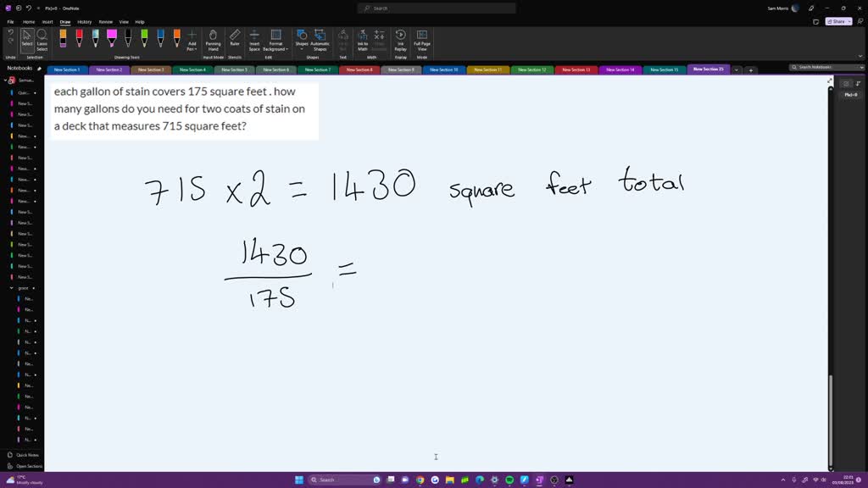The height and width of the screenshot is (488, 868).
Task: Click the Share button
Action: click(x=837, y=22)
